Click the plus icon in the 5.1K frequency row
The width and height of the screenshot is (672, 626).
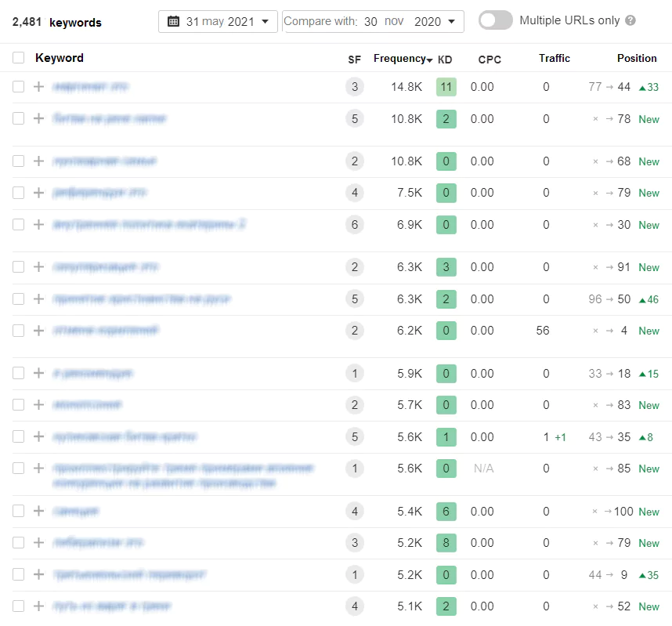(39, 606)
